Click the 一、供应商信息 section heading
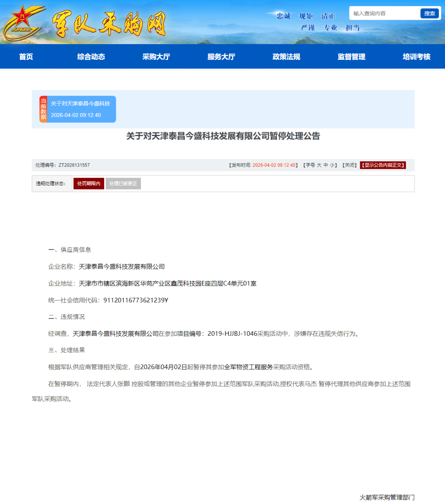445x504 pixels. coord(70,250)
